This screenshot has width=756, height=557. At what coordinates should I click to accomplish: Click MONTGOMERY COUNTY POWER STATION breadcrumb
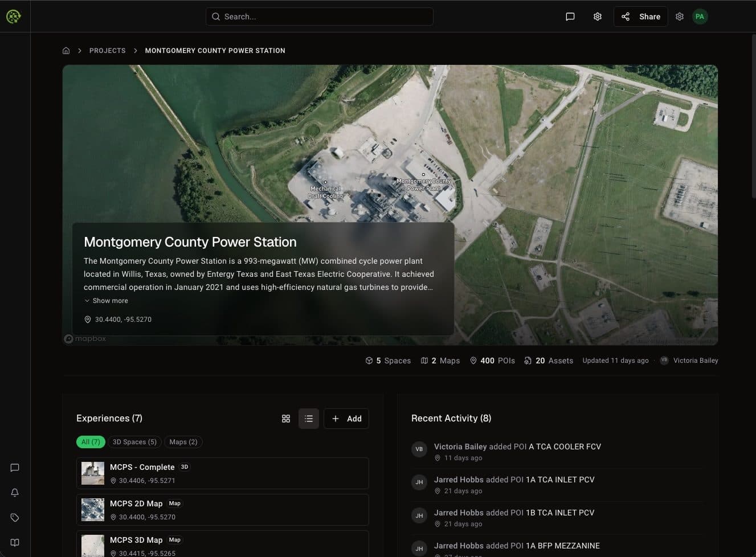pyautogui.click(x=215, y=51)
